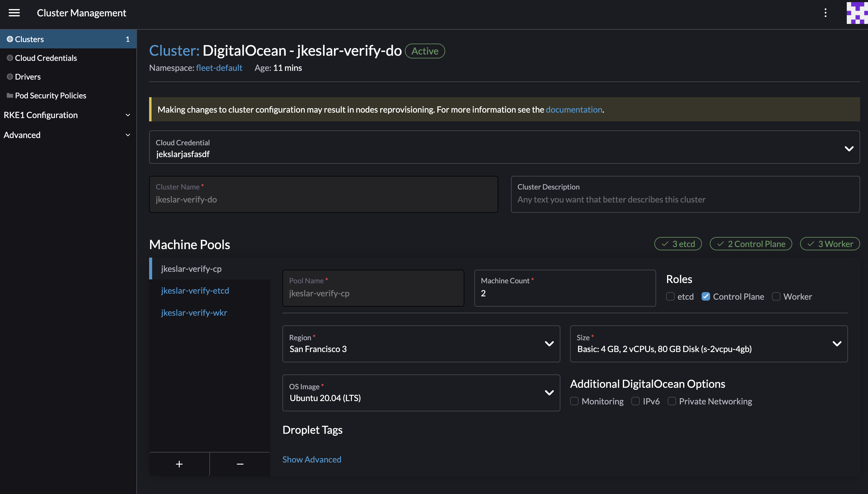Screen dimensions: 868x494
Task: Switch to the jkeslar-verify-etcd pool tab
Action: coord(195,290)
